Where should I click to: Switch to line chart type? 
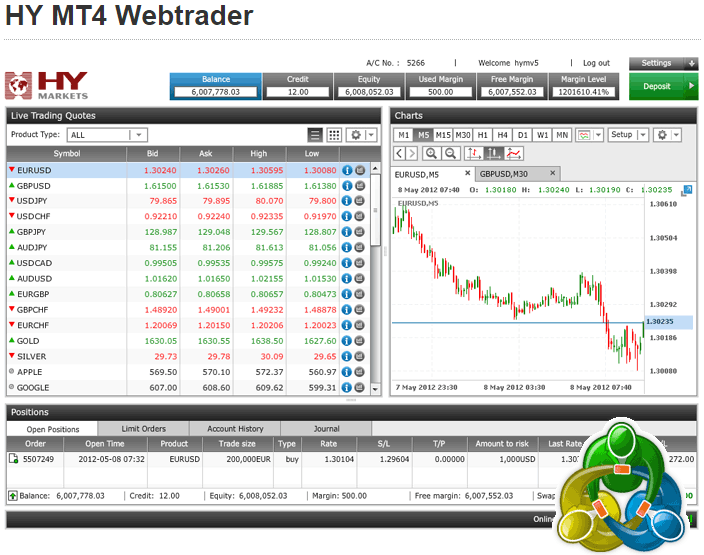(x=514, y=154)
